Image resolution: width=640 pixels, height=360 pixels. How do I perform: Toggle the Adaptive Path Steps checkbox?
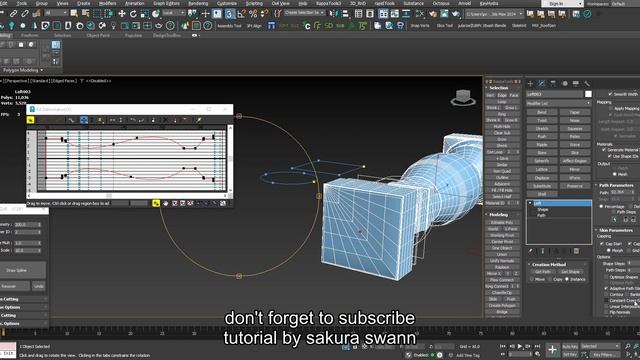(x=606, y=288)
